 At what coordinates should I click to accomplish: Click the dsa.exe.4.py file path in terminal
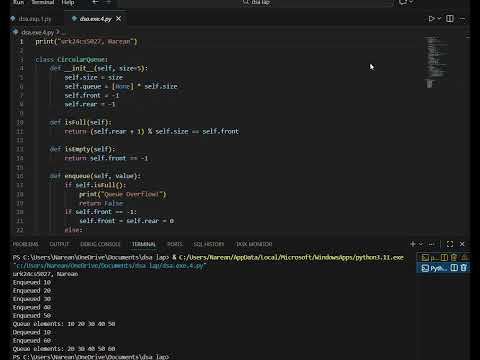pos(110,266)
